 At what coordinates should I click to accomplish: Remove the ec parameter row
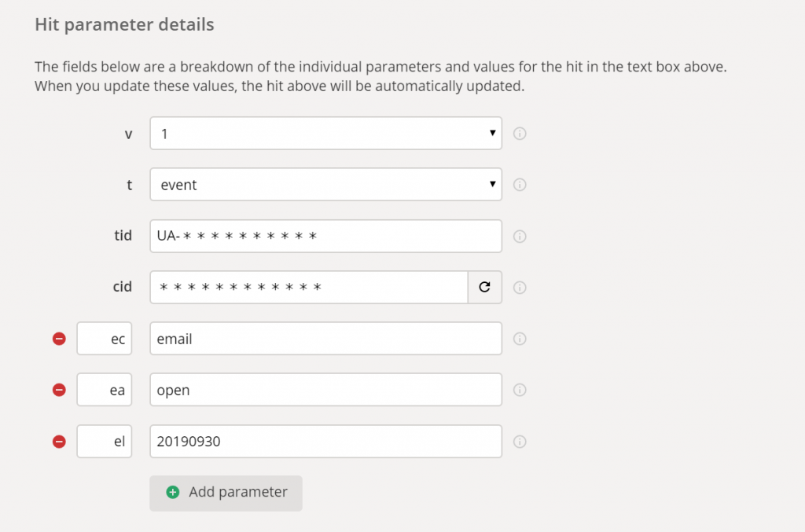pos(59,339)
